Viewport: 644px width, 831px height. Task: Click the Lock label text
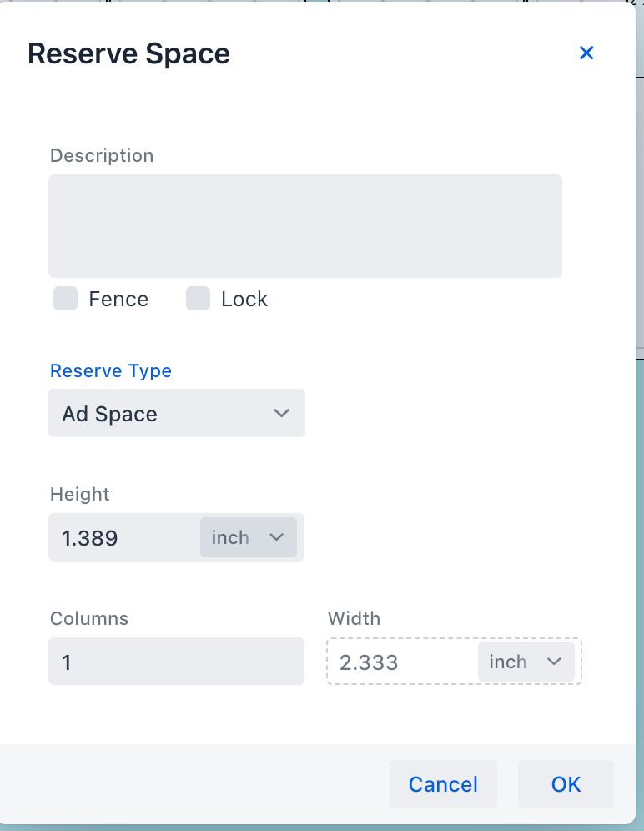[244, 300]
